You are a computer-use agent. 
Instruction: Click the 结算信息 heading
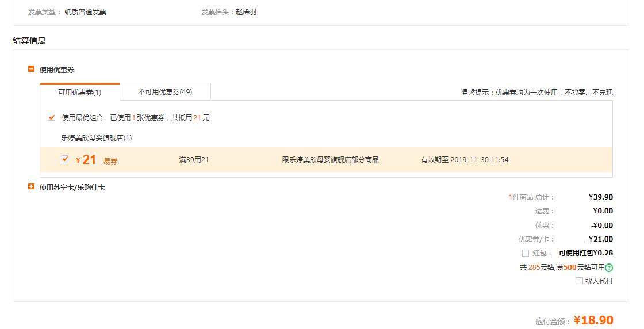pos(29,40)
